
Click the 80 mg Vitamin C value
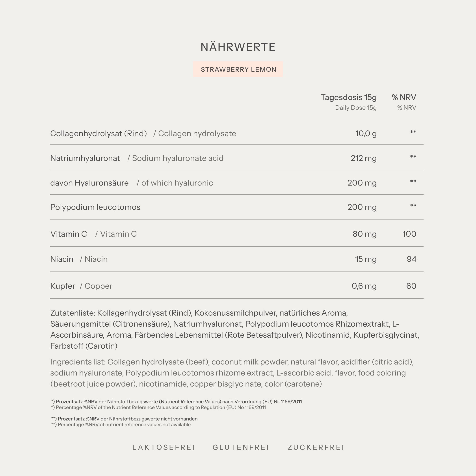(x=364, y=234)
